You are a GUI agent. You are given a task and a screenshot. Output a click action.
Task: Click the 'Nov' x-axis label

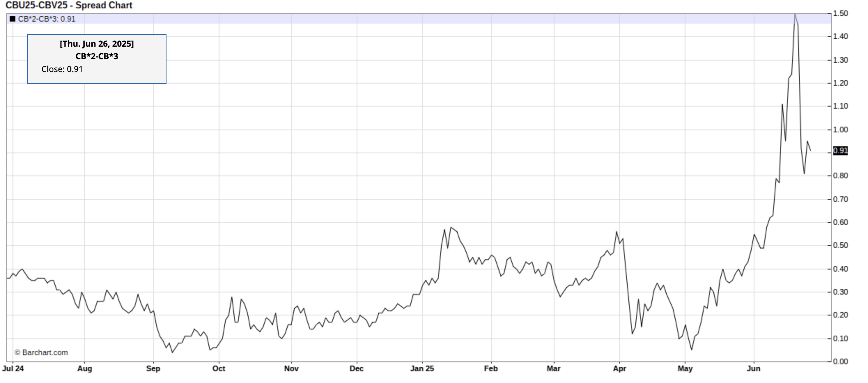(292, 369)
